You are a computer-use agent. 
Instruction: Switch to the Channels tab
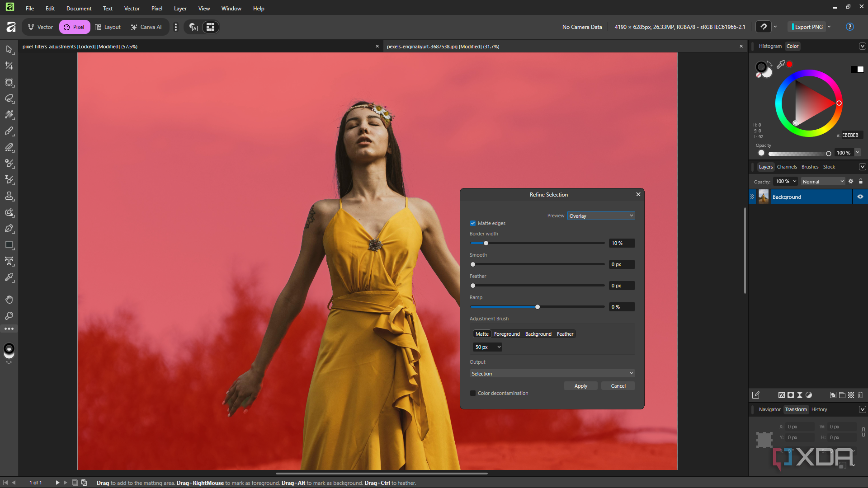[x=787, y=167]
